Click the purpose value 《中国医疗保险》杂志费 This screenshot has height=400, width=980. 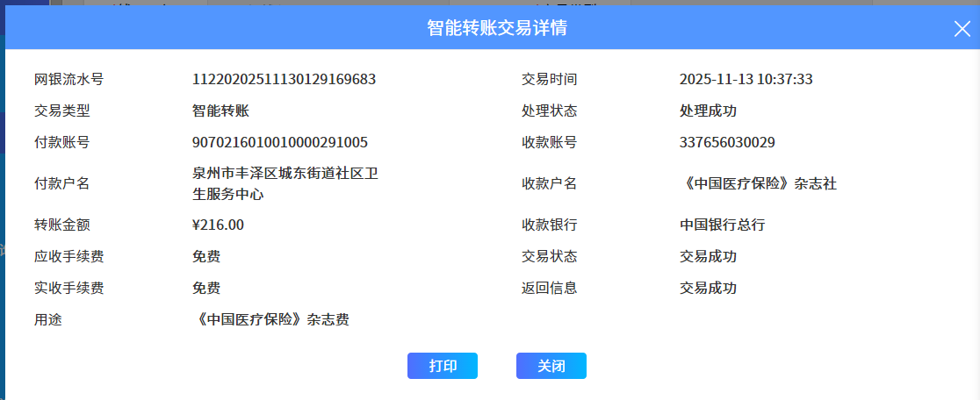[x=270, y=320]
